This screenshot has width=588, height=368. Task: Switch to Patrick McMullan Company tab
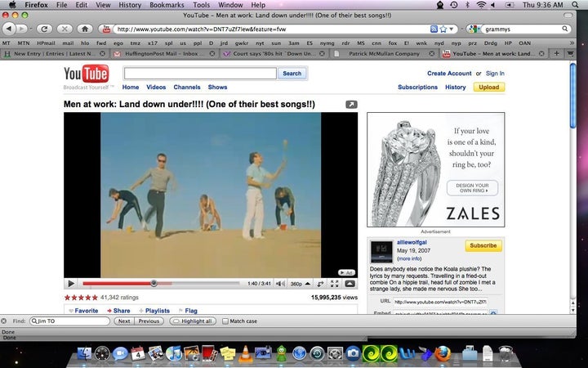tap(384, 54)
